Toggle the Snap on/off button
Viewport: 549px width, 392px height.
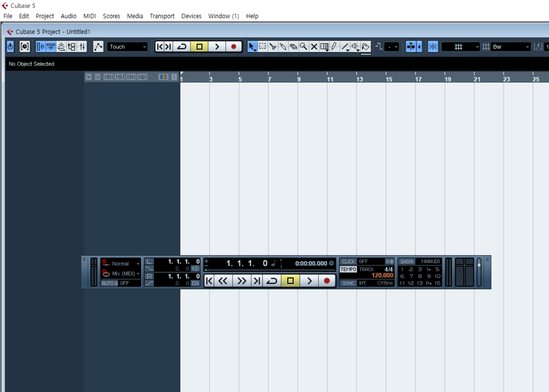point(433,47)
